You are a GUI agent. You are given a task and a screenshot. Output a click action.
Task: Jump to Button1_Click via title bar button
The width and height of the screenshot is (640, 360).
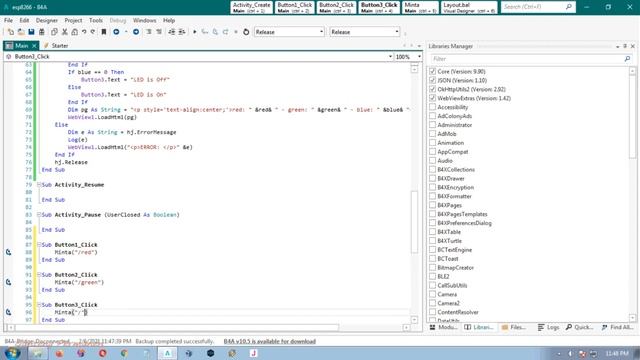click(x=294, y=7)
